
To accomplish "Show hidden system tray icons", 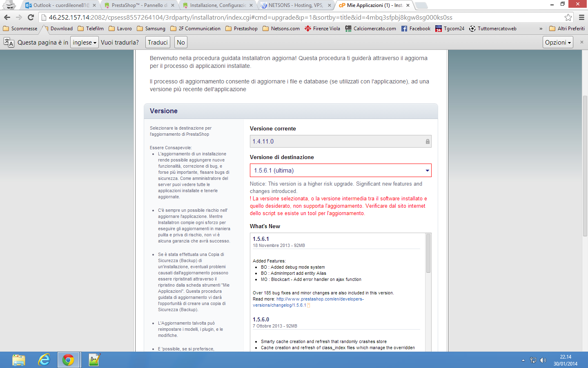I will 523,360.
